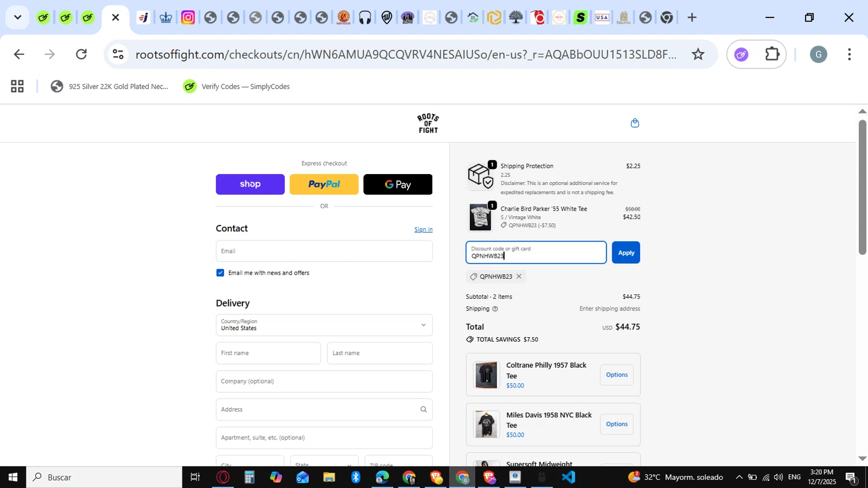Reload the current page
The height and width of the screenshot is (488, 868).
[x=82, y=54]
